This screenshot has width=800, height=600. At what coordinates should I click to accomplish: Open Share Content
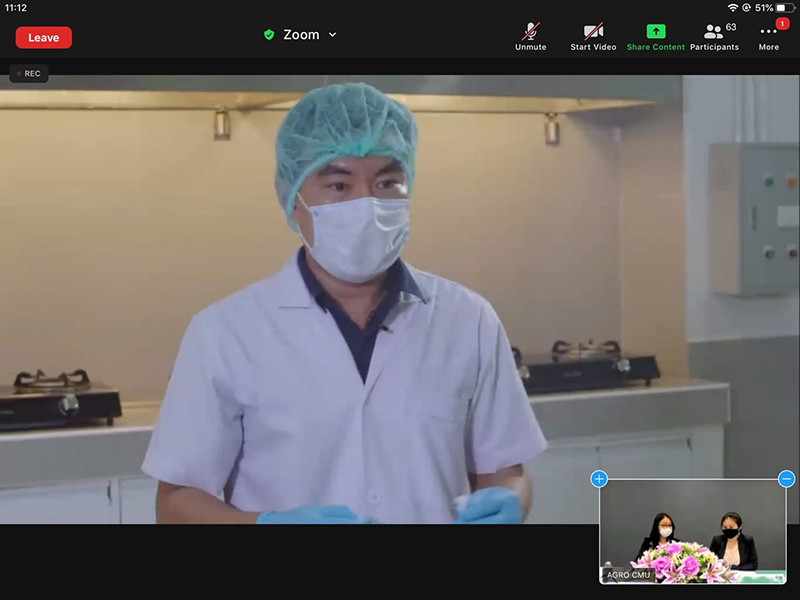[656, 37]
